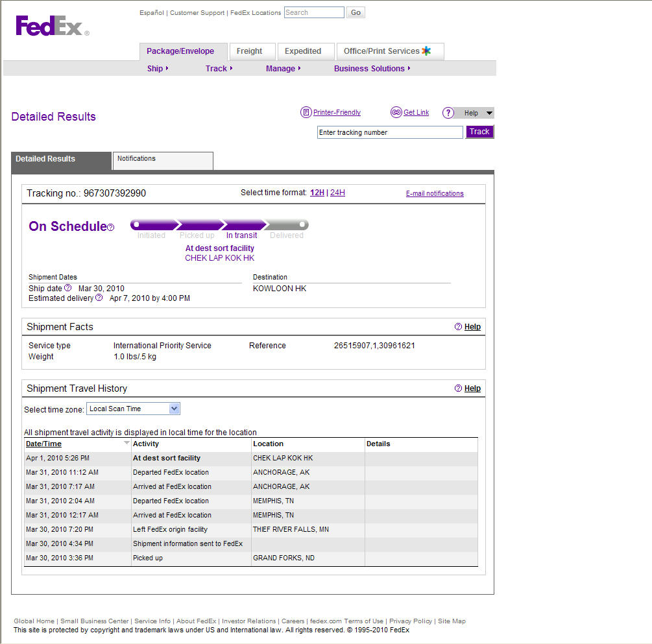
Task: Switch time format to 24H
Action: click(x=337, y=193)
